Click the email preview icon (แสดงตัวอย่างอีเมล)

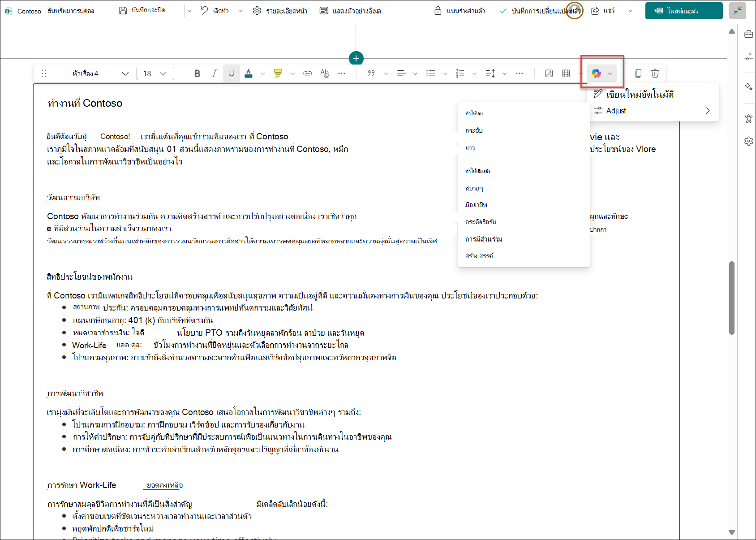click(324, 10)
